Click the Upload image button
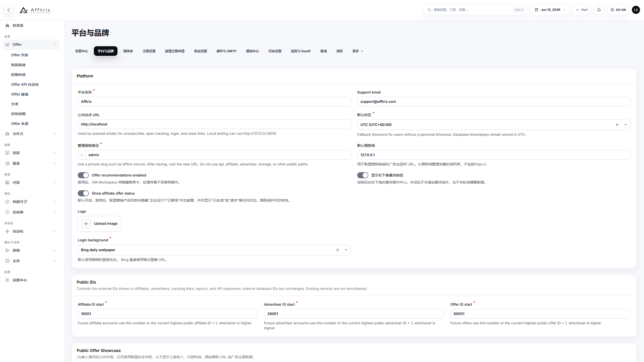The image size is (644, 362). [100, 224]
